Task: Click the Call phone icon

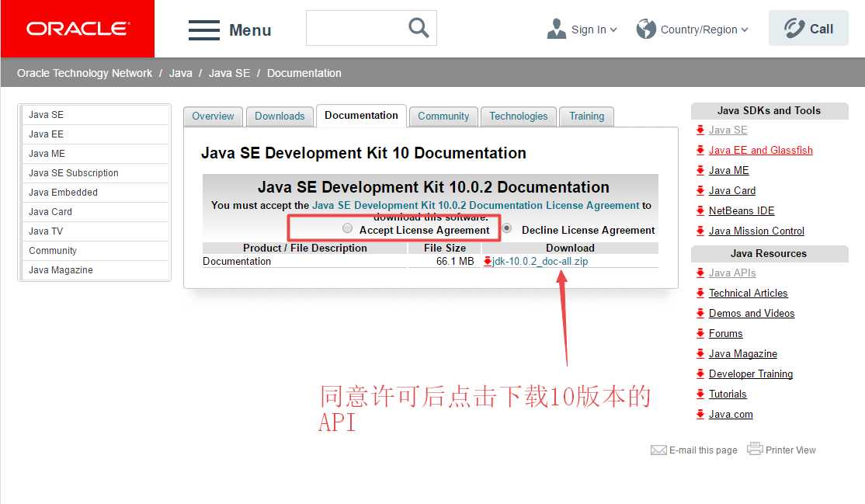Action: (794, 28)
